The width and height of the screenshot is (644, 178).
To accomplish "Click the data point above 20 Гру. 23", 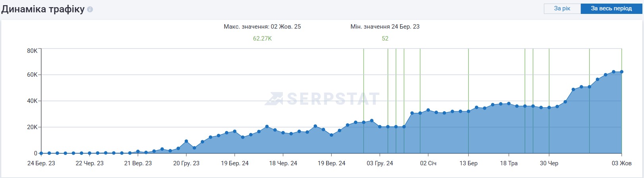I will (x=186, y=141).
